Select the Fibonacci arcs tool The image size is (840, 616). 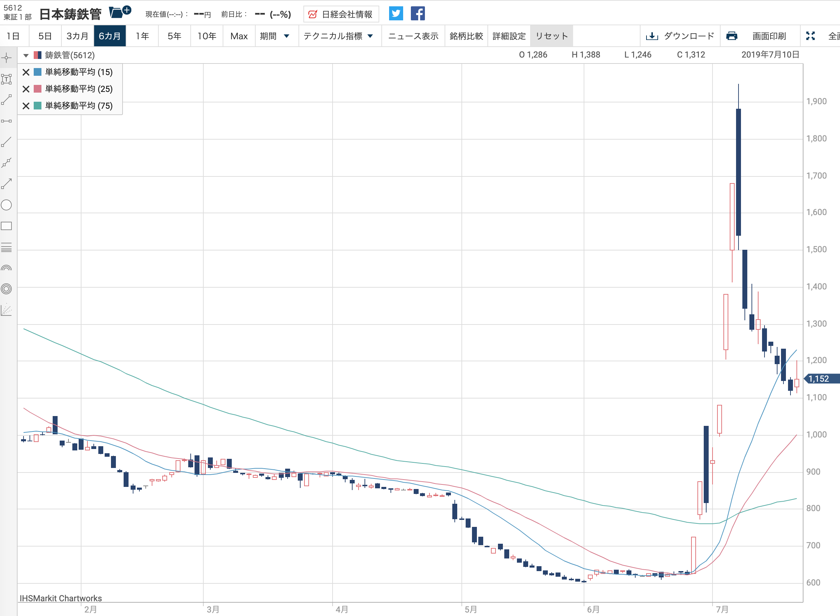[7, 268]
